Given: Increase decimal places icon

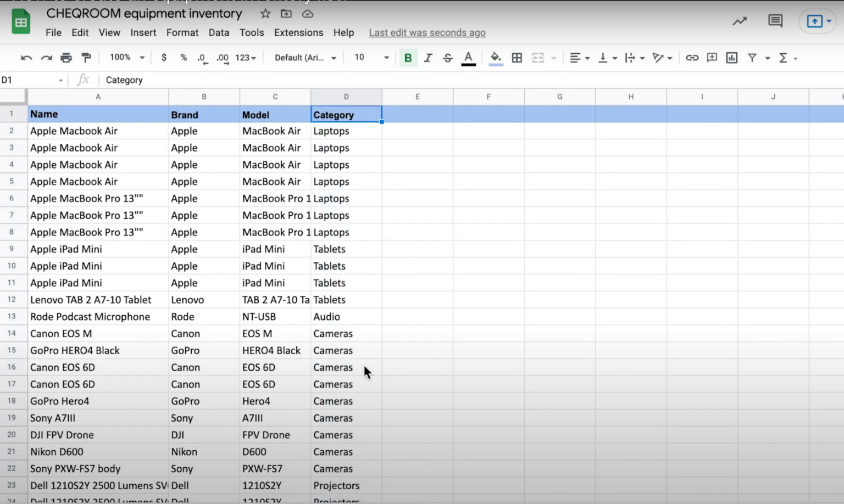Looking at the screenshot, I should [x=223, y=58].
